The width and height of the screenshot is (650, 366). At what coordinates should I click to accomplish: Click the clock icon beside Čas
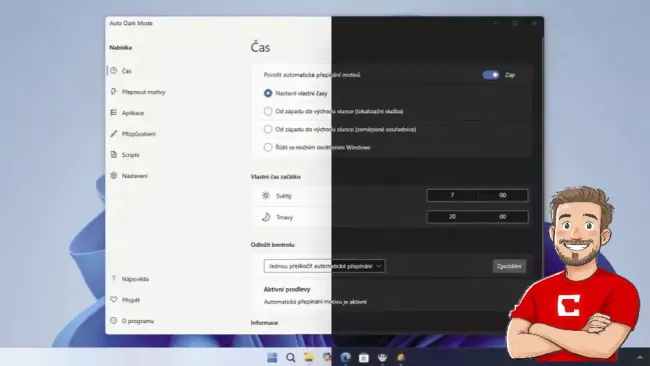pyautogui.click(x=114, y=70)
